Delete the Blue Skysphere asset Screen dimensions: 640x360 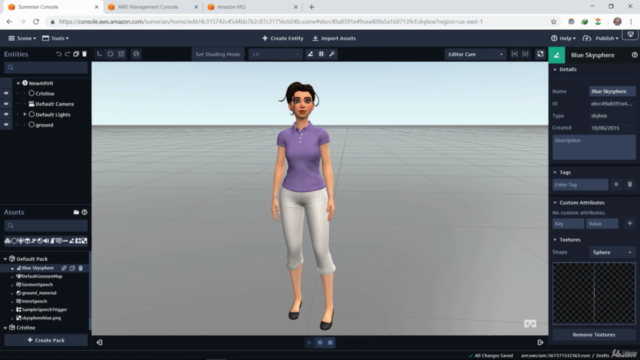tap(81, 268)
